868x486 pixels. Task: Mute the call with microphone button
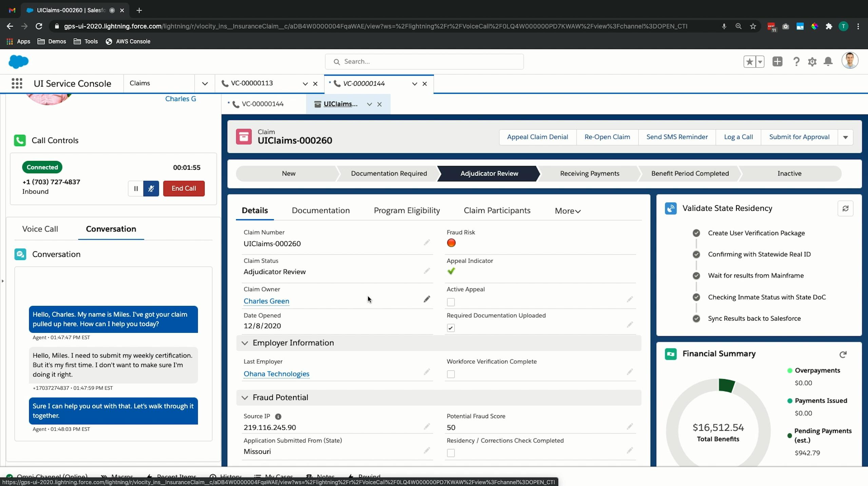coord(151,188)
